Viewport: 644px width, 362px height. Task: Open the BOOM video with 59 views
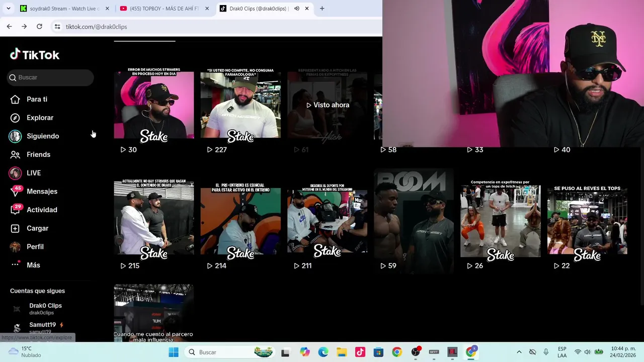(x=414, y=220)
